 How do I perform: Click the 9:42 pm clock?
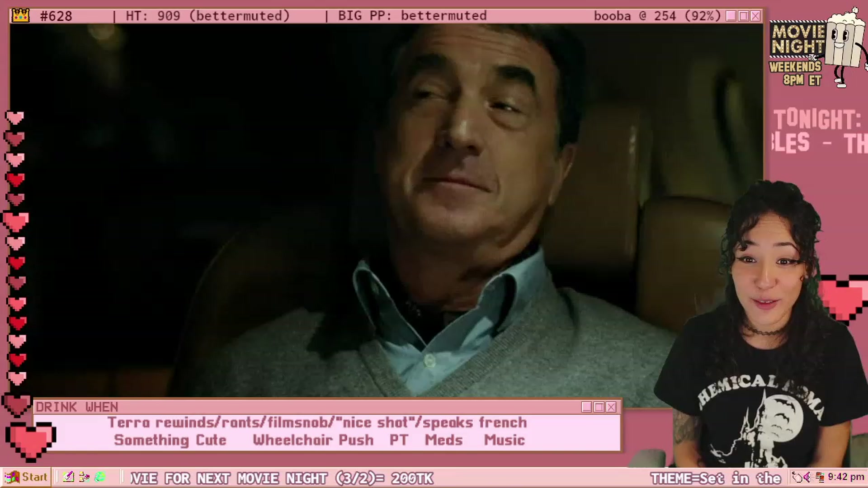coord(846,477)
